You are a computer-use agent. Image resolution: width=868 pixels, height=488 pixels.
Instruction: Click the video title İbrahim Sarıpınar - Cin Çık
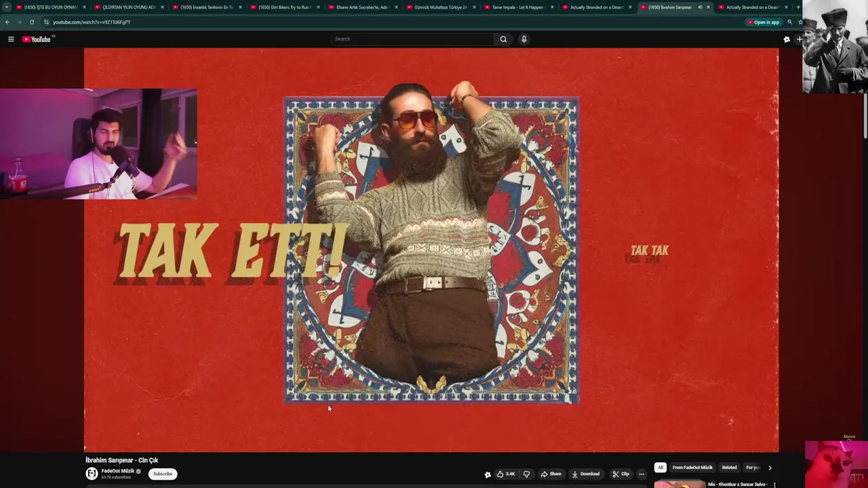(122, 460)
